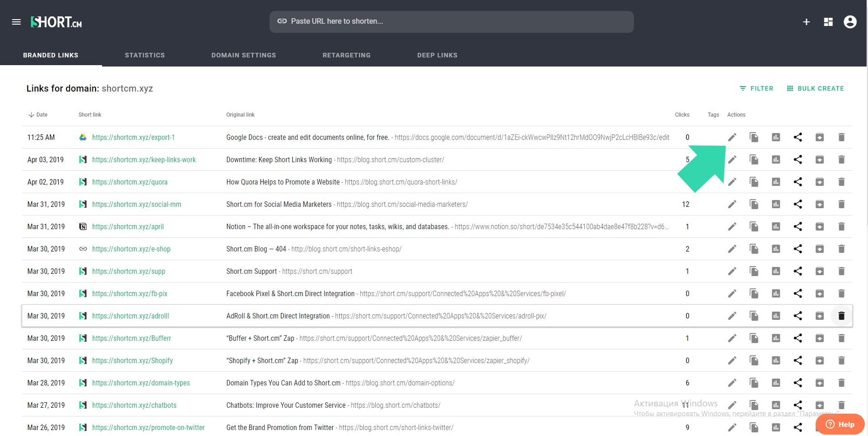
Task: Open the hamburger navigation menu
Action: [16, 22]
